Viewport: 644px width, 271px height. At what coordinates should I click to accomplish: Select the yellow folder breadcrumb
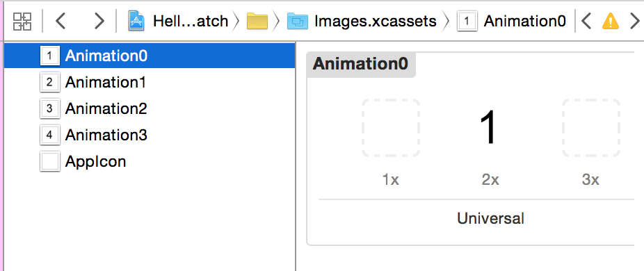[x=257, y=21]
